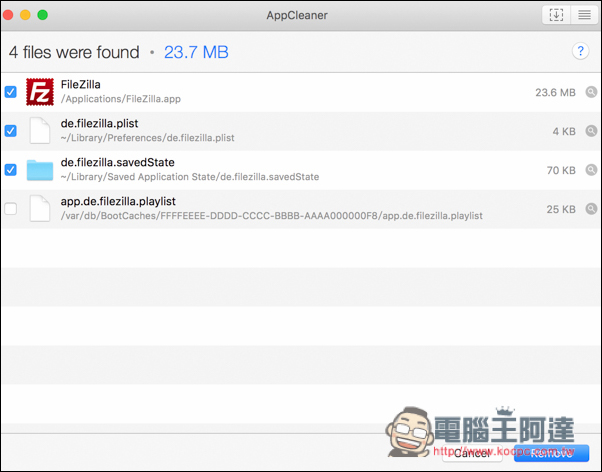
Task: Select the de.filezilla.plist file name
Action: point(99,124)
